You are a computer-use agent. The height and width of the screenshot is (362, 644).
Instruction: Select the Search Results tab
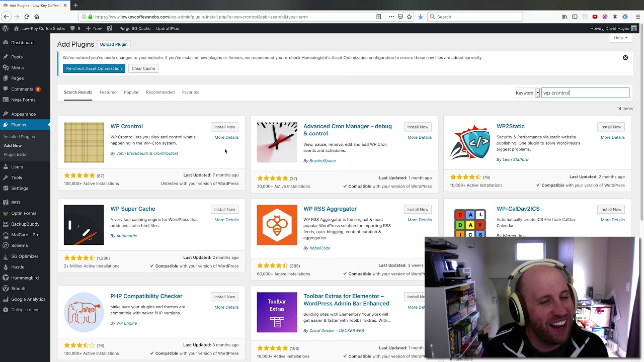pyautogui.click(x=78, y=92)
